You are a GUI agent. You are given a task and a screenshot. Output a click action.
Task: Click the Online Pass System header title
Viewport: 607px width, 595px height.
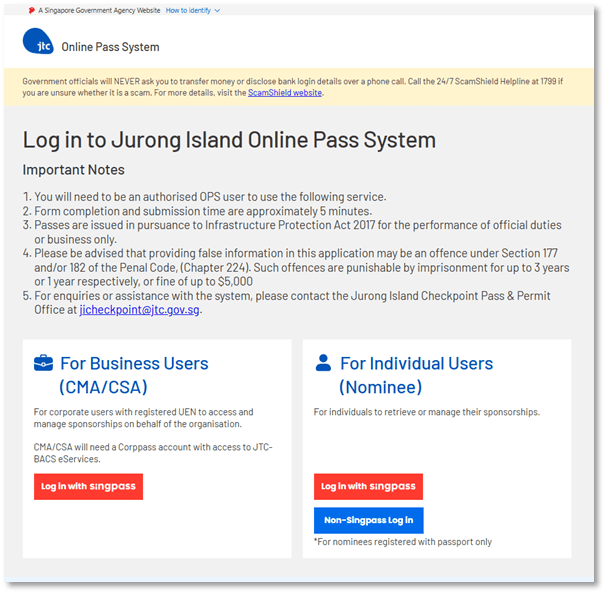pyautogui.click(x=110, y=47)
